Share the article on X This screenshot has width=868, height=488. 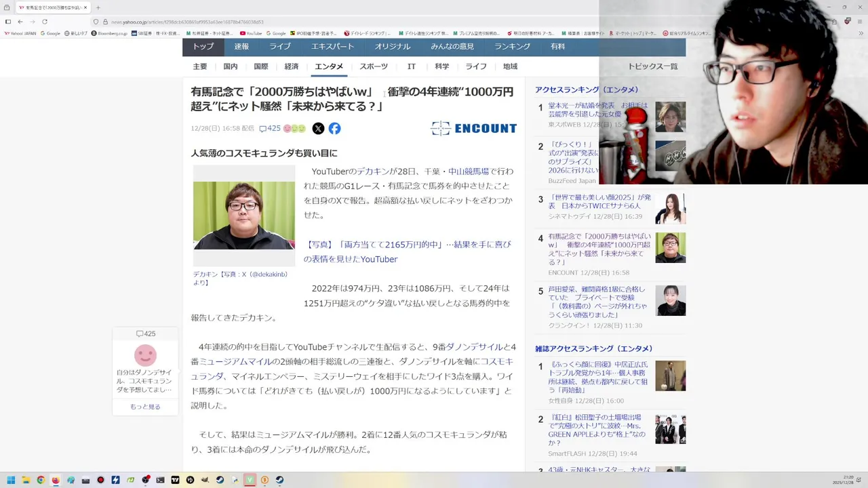(x=318, y=128)
